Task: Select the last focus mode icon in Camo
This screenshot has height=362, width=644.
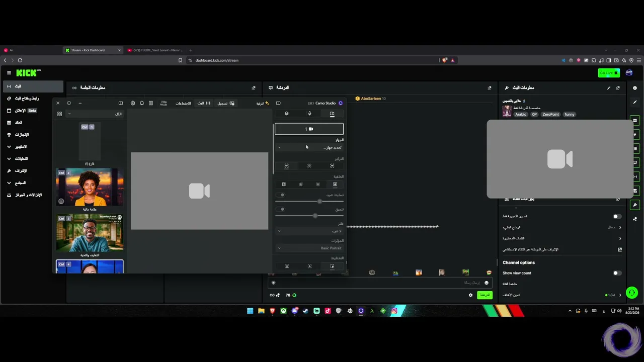Action: pos(332,166)
